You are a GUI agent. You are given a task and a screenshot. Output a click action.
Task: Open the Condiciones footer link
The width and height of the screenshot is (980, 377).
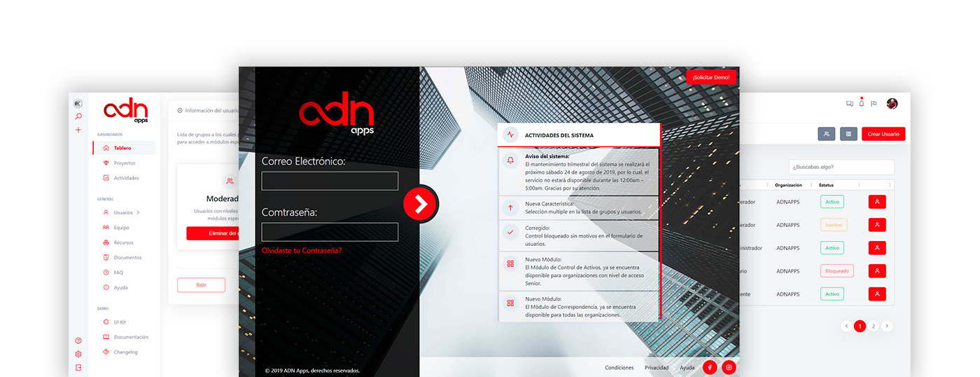(619, 368)
